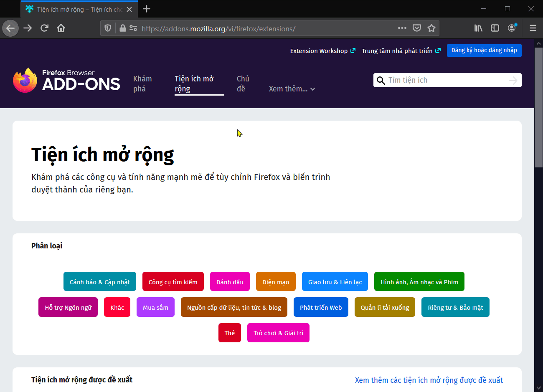
Task: Open site permissions icon in address bar
Action: tap(133, 28)
